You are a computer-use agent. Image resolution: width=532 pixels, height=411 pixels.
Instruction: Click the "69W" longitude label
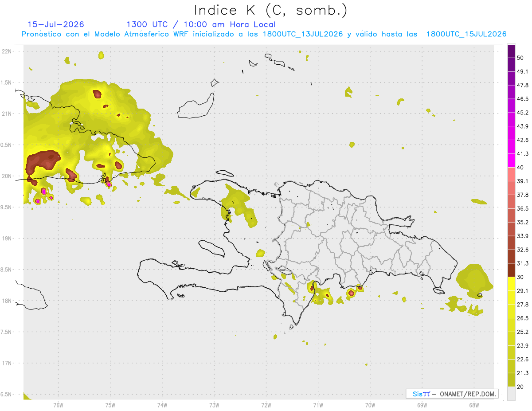[x=422, y=405]
